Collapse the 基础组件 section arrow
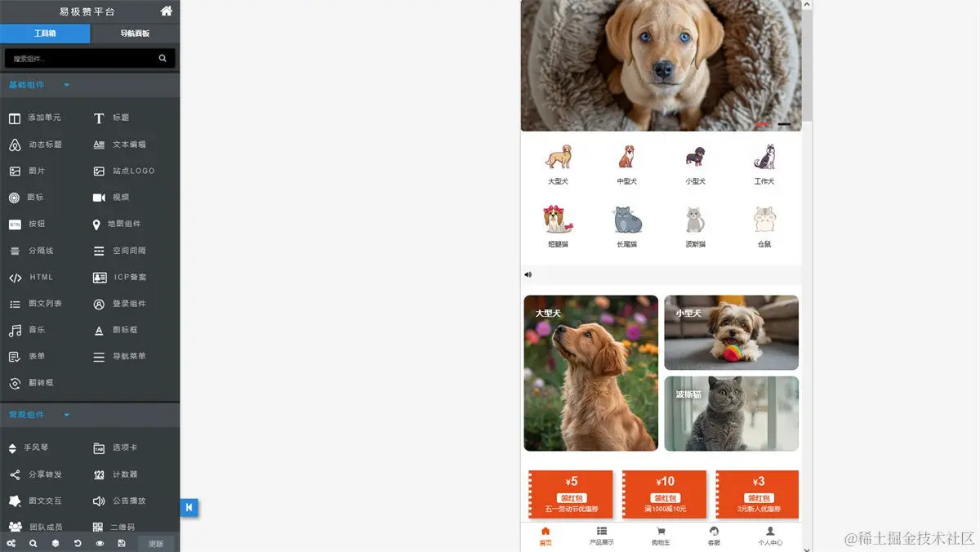This screenshot has width=980, height=552. [67, 85]
